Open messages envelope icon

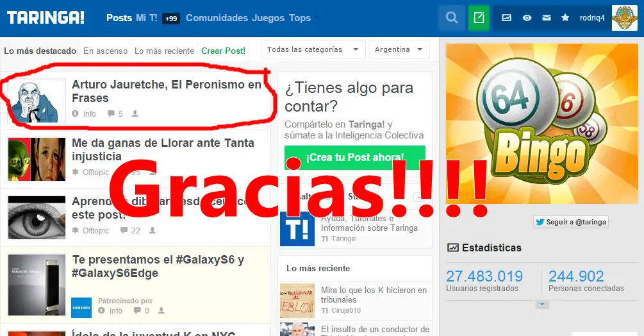click(546, 18)
